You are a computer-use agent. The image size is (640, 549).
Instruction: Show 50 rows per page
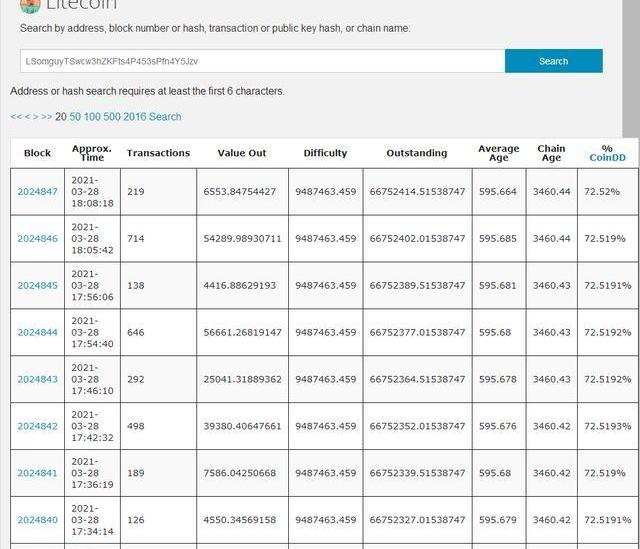point(75,117)
